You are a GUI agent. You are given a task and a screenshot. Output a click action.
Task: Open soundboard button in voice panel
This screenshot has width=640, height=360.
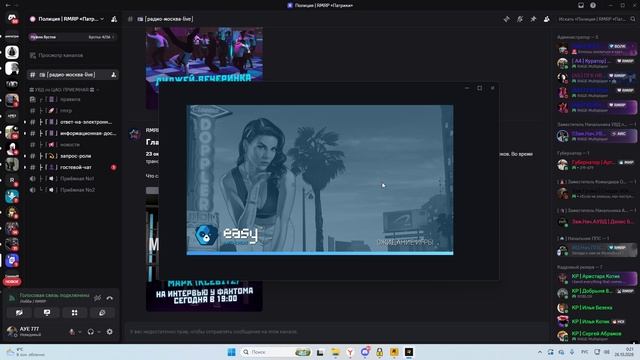tap(102, 313)
